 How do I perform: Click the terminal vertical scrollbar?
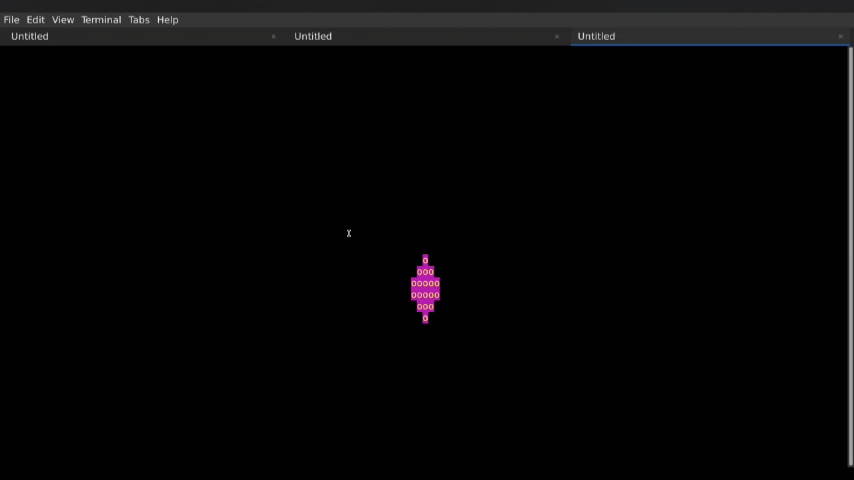(x=851, y=256)
